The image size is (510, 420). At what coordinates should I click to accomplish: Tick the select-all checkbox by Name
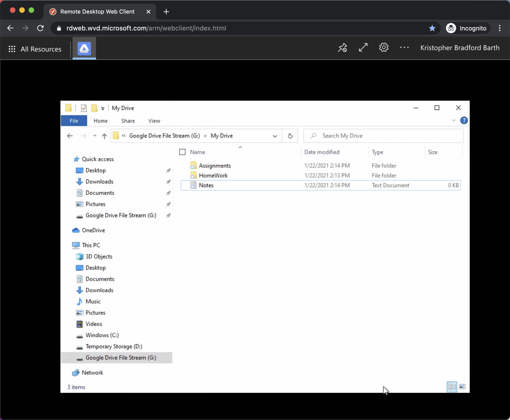(182, 152)
